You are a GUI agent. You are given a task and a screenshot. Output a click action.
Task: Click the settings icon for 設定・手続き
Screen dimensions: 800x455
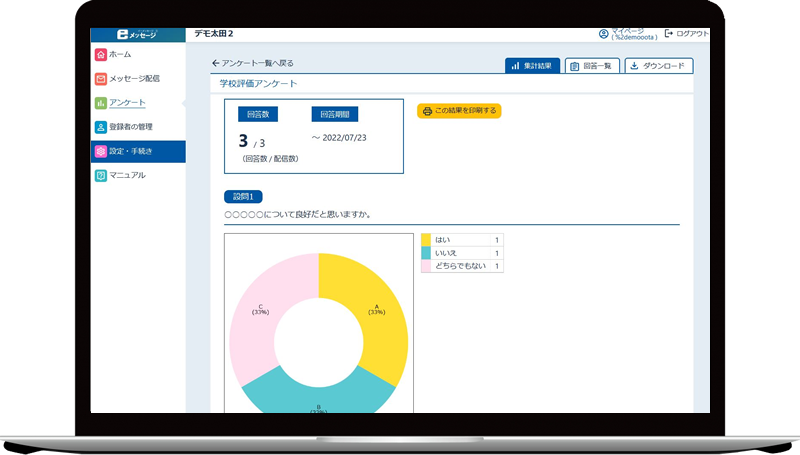(100, 152)
